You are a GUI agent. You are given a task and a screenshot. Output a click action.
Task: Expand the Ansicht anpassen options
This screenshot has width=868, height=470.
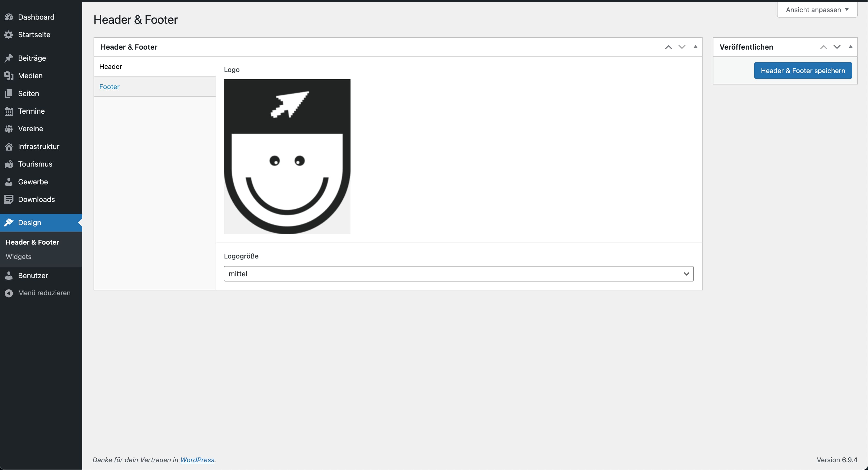tap(817, 10)
